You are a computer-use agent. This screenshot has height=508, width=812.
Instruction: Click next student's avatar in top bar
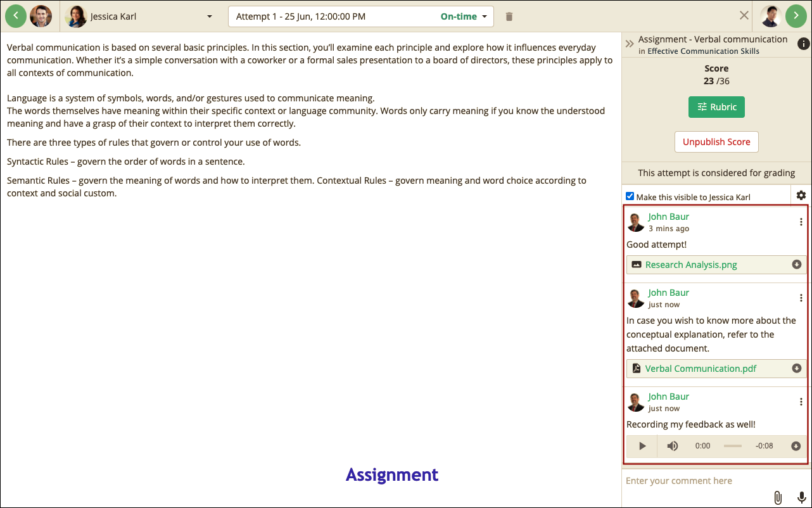(x=771, y=16)
